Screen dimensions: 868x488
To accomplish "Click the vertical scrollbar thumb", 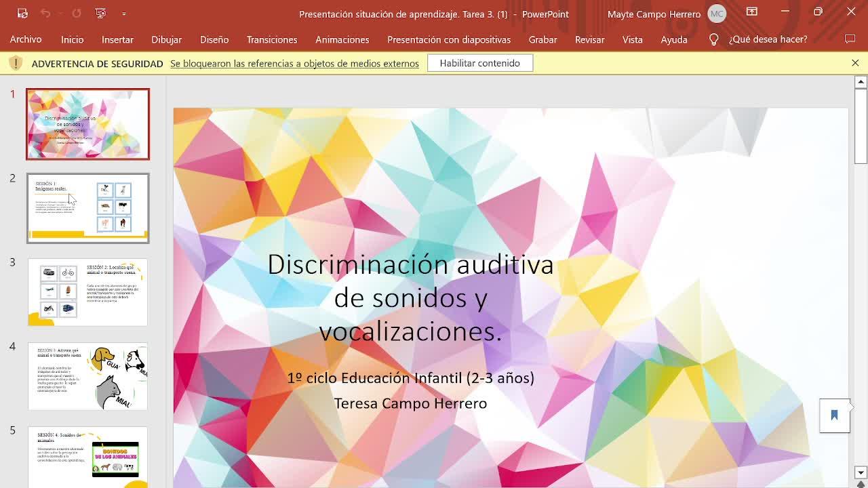I will point(861,125).
